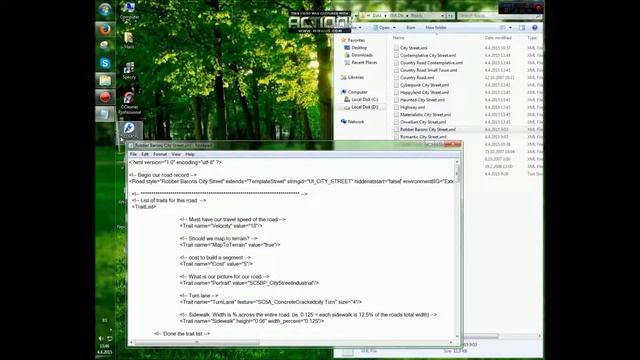Image resolution: width=640 pixels, height=360 pixels.
Task: Open the change view dropdown in Explorer
Action: click(x=510, y=27)
